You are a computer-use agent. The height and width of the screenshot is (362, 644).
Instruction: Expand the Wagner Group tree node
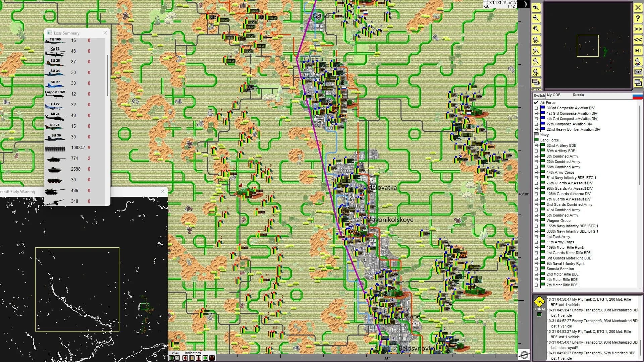[537, 221]
